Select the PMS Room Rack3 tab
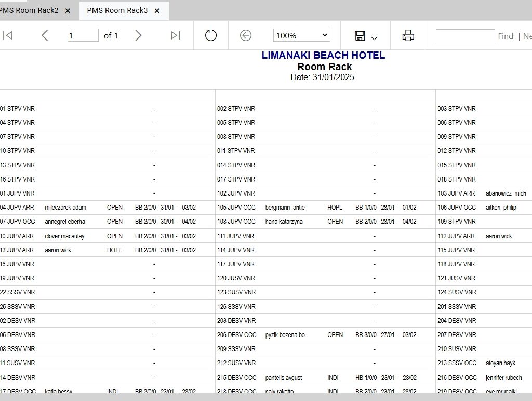 (117, 10)
